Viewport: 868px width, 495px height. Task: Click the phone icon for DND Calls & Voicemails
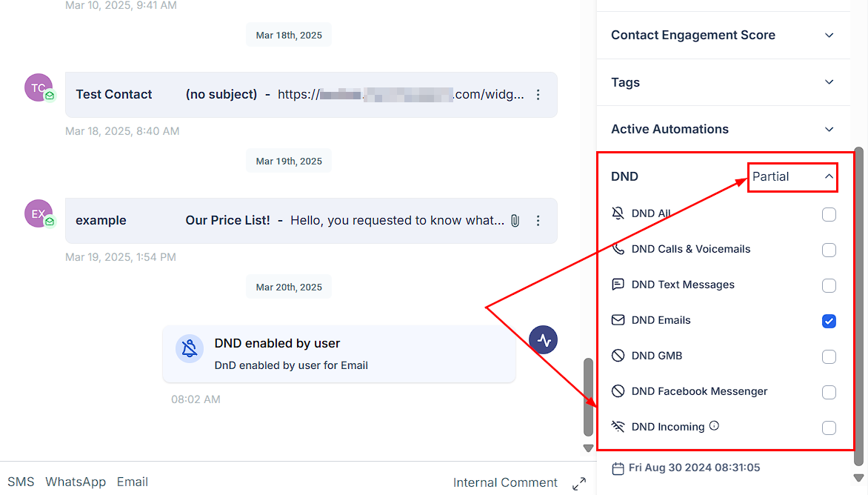[618, 249]
